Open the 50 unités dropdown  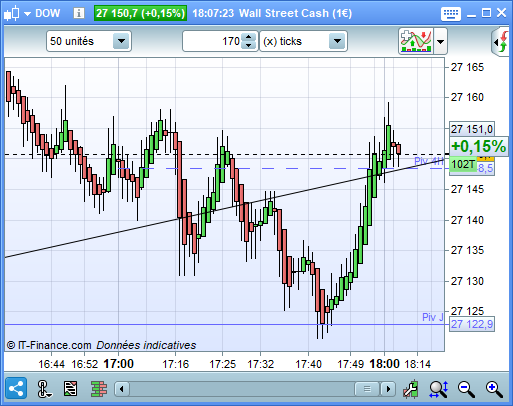(89, 41)
